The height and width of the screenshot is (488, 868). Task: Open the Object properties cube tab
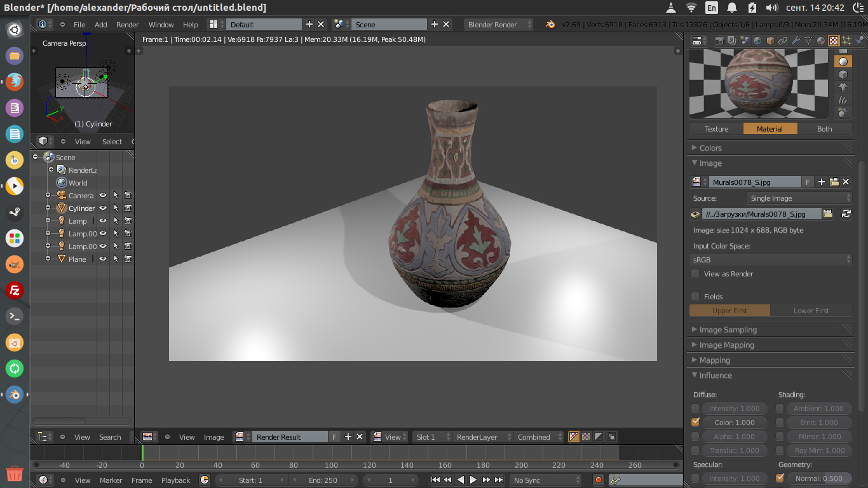[770, 41]
